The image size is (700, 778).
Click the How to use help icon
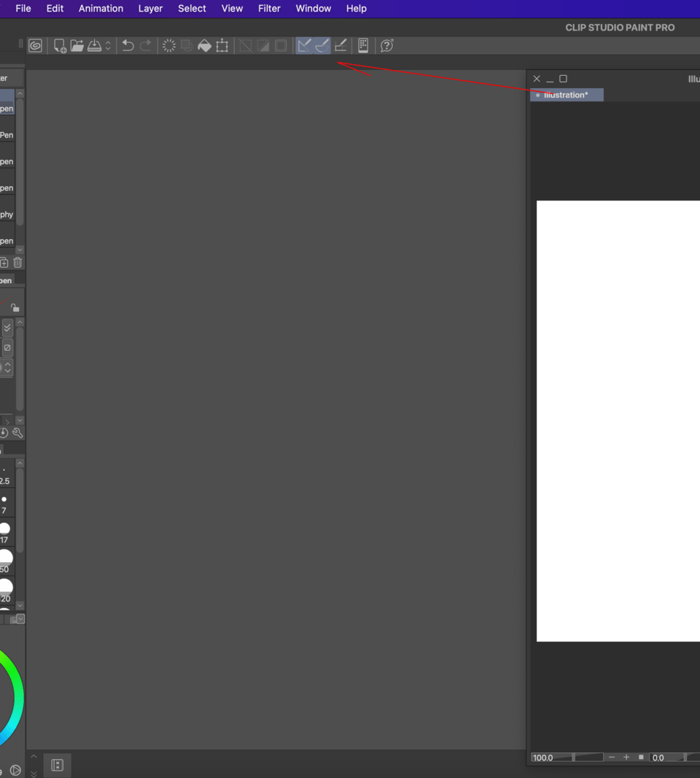[x=386, y=45]
